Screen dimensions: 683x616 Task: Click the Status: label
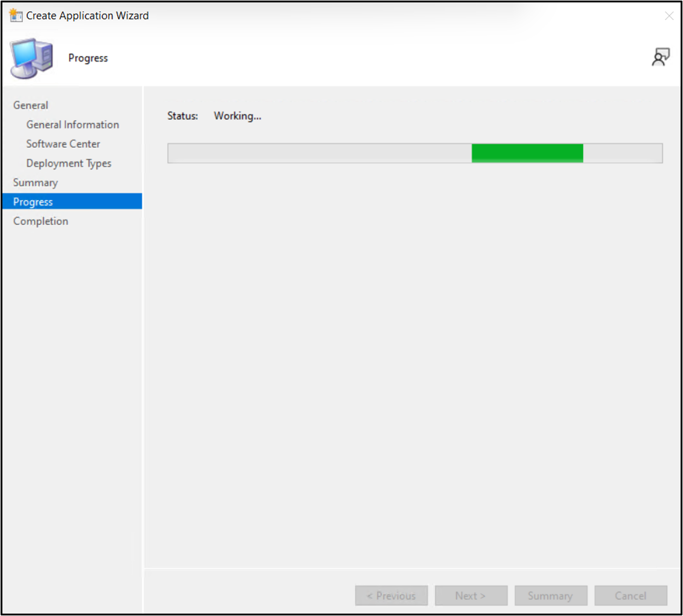[182, 116]
